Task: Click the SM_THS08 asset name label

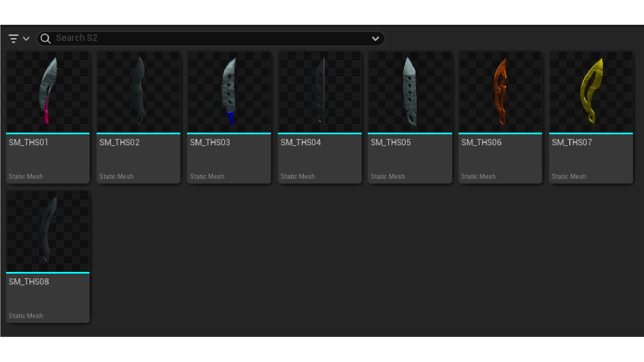Action: coord(29,282)
